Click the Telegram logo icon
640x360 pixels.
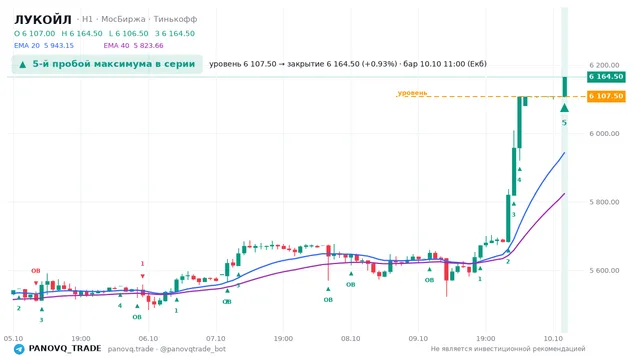point(19,349)
